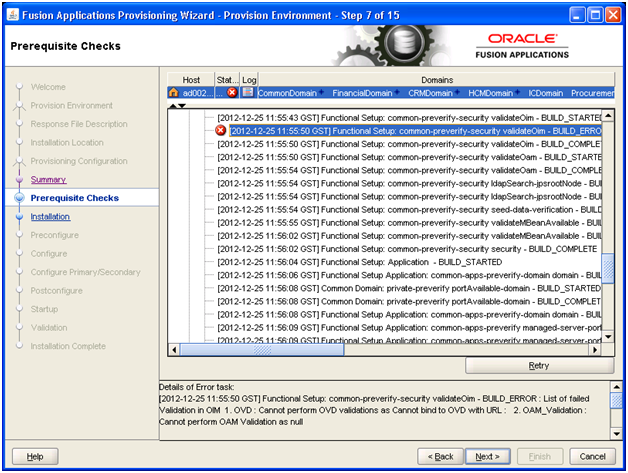This screenshot has width=628, height=473.
Task: Click Postconfigure step in sidebar
Action: click(x=56, y=290)
